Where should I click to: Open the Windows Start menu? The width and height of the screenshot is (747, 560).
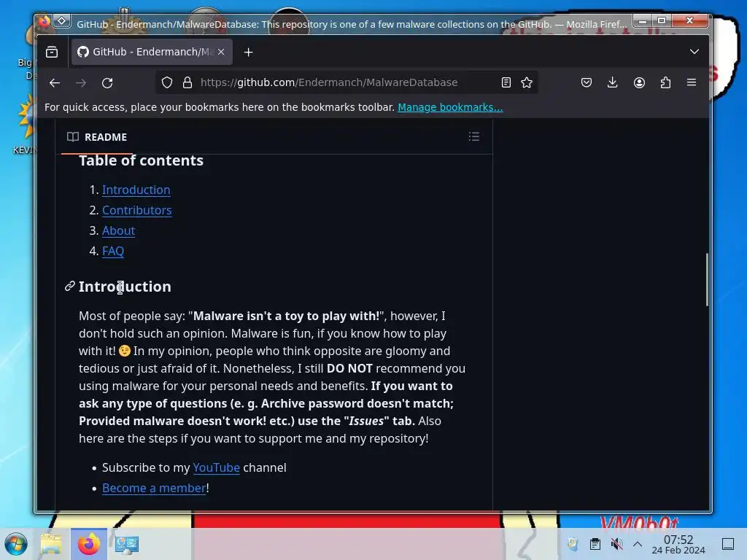coord(16,544)
